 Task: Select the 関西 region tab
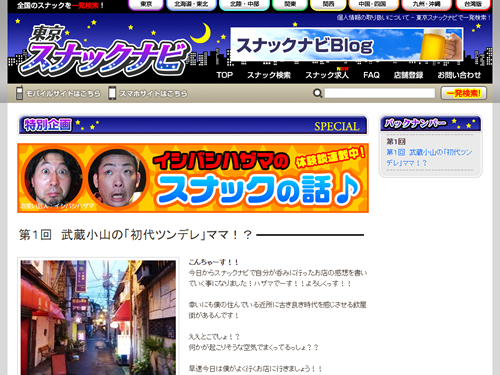pyautogui.click(x=328, y=4)
